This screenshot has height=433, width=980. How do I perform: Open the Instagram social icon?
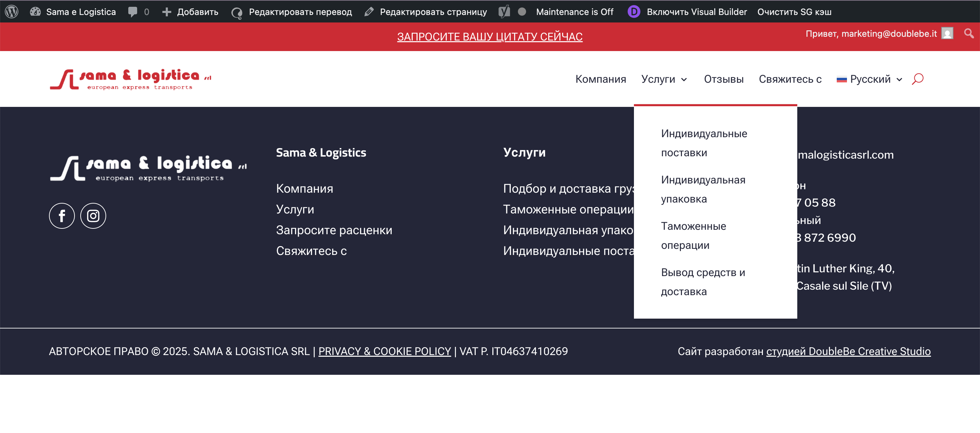[x=93, y=216]
